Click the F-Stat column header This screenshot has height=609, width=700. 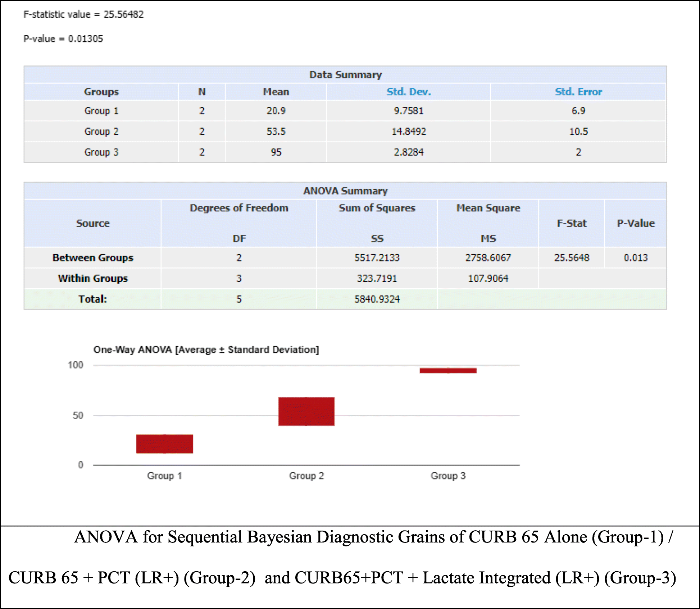(x=572, y=223)
